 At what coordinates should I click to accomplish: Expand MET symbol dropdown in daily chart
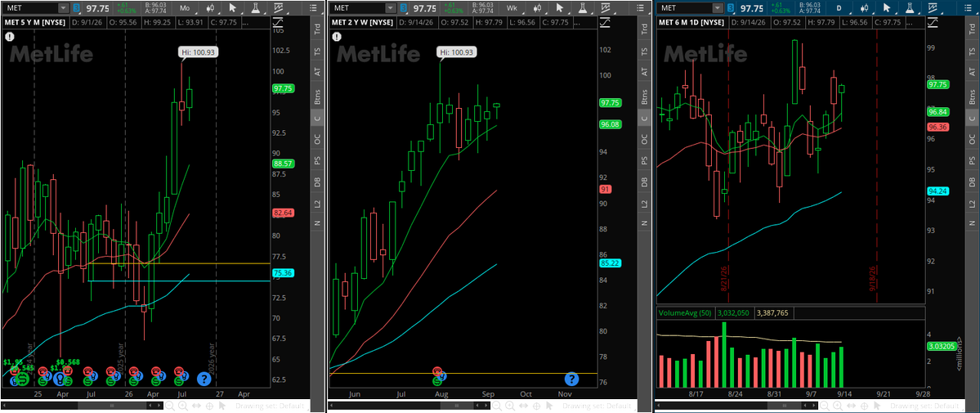pos(718,8)
